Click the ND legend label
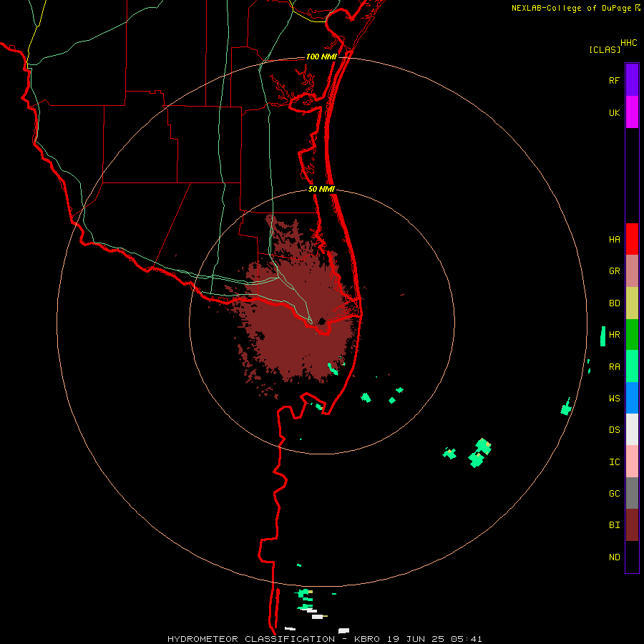 (614, 557)
